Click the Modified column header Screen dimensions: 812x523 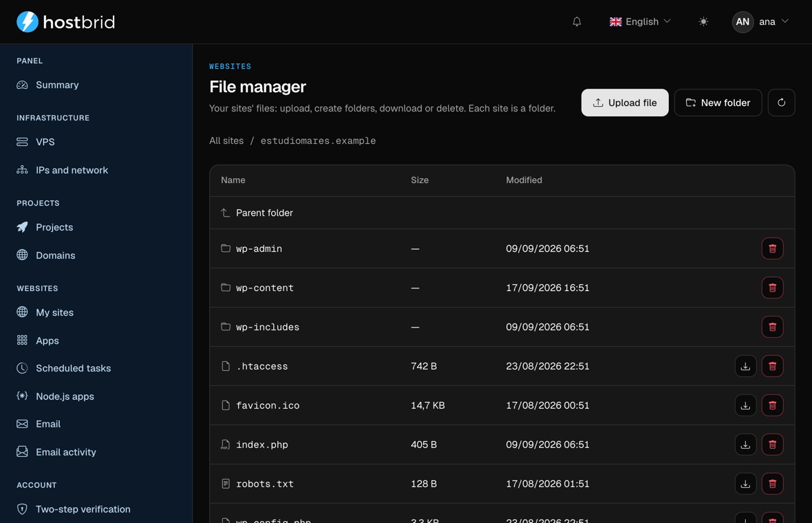[524, 180]
